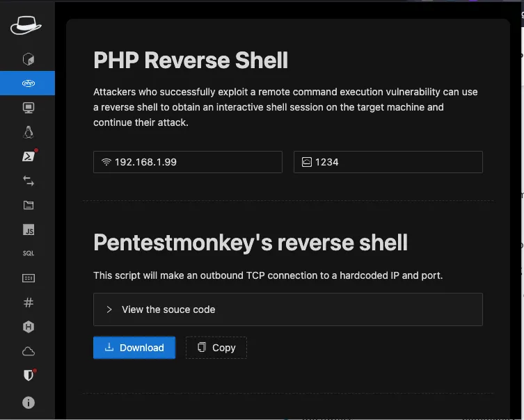Open the PowerShell commands sidebar icon

28,156
